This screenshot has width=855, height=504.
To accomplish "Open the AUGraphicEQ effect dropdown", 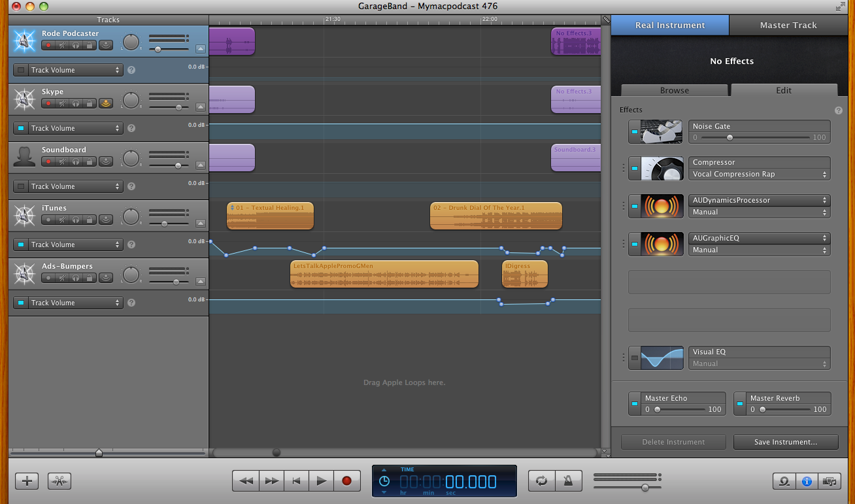I will coord(759,239).
